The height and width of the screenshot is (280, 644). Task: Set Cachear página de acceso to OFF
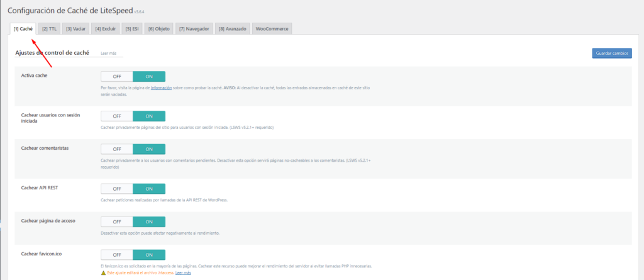117,221
